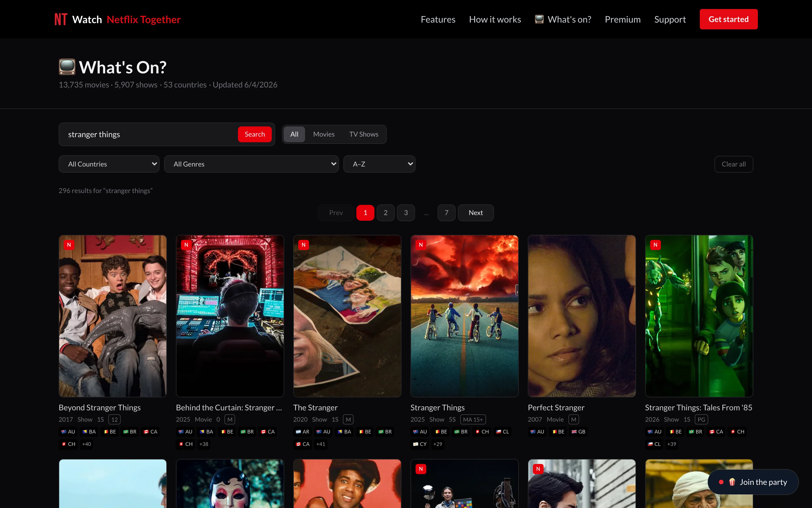Click the Join the party button
The image size is (812, 508).
(x=753, y=482)
